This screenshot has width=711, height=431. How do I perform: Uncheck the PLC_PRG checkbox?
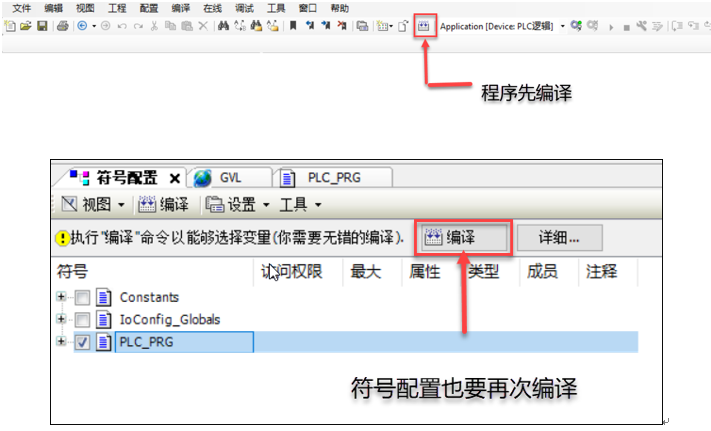click(83, 342)
